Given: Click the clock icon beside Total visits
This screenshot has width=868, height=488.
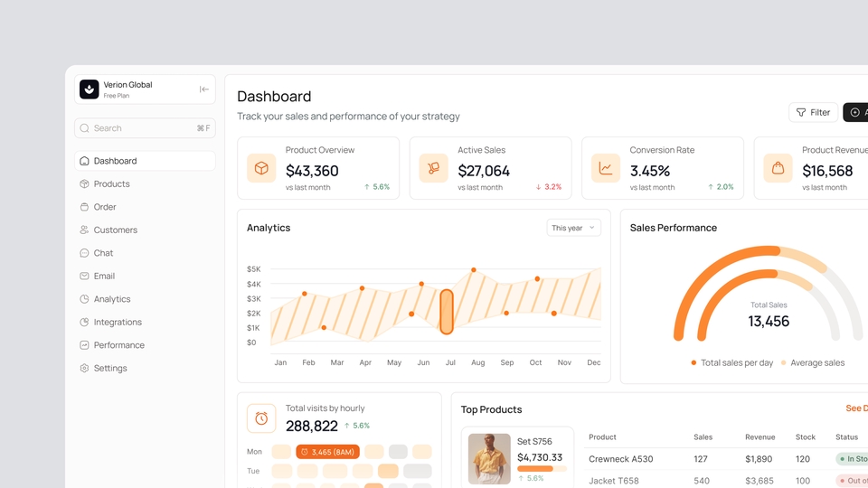Looking at the screenshot, I should click(261, 418).
